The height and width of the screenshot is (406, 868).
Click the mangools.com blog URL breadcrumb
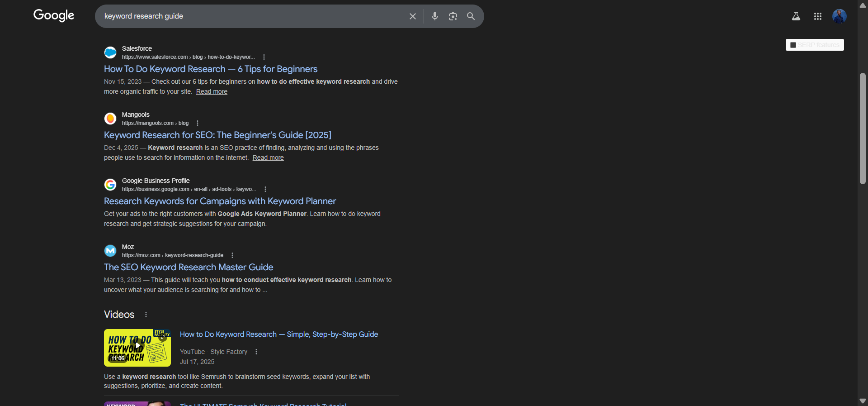[155, 123]
